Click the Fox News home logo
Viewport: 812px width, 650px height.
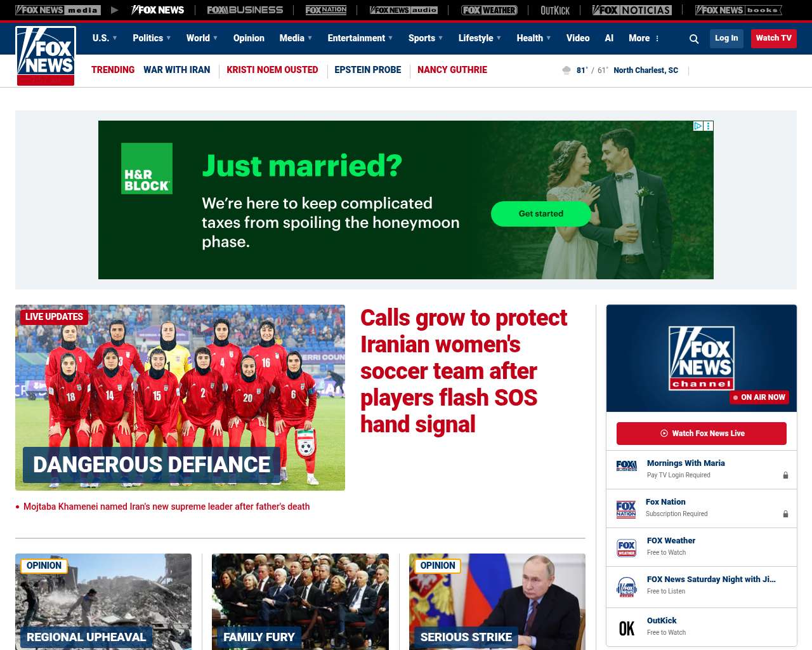(x=46, y=56)
